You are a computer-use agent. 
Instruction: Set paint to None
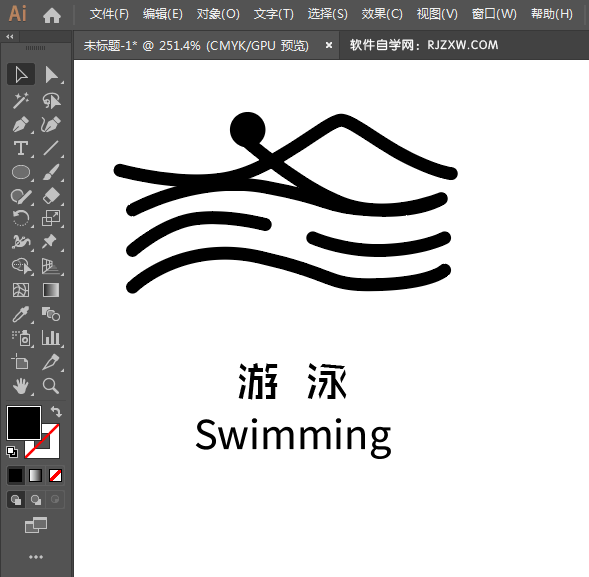[56, 476]
